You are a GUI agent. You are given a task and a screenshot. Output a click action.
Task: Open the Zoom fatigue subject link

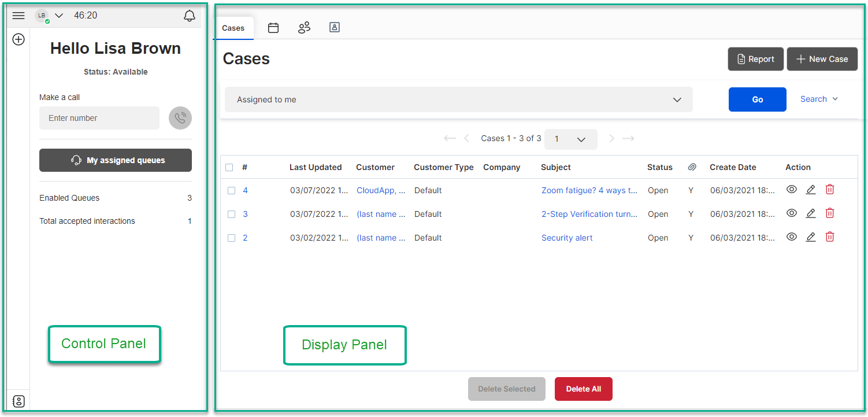coord(589,190)
